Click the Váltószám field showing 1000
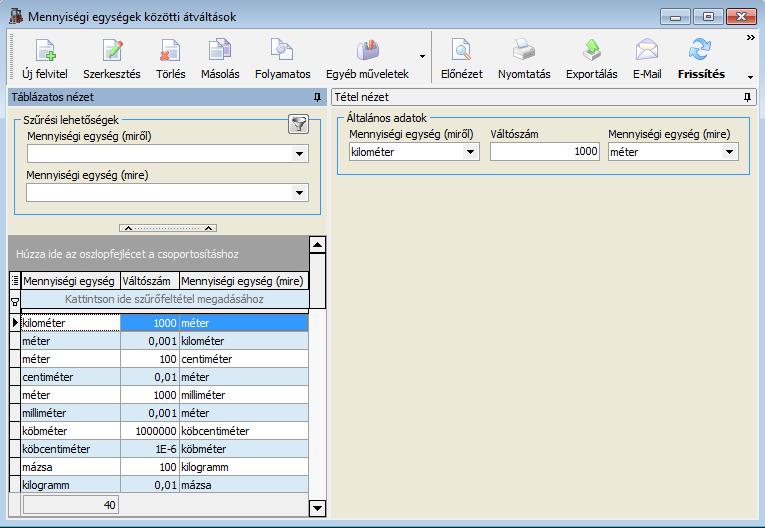 (544, 152)
